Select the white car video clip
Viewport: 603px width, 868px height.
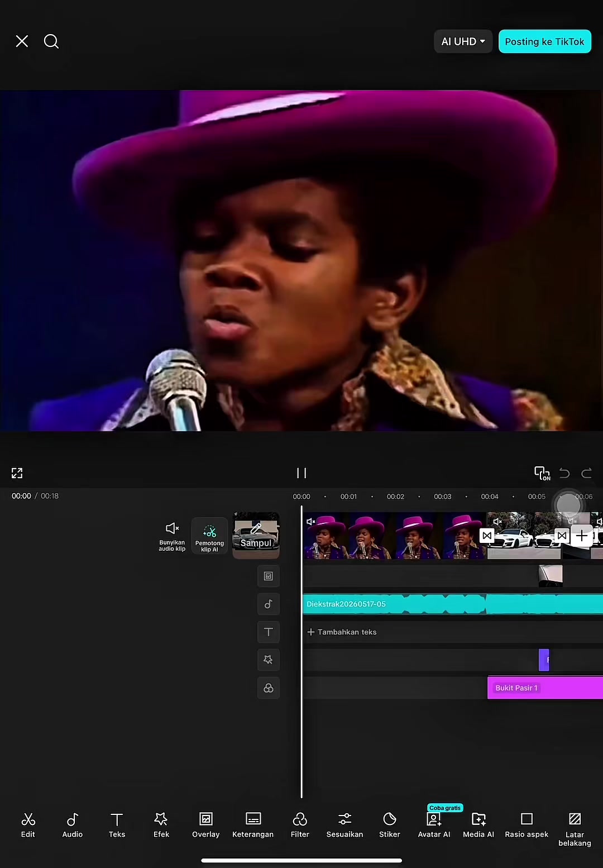524,536
